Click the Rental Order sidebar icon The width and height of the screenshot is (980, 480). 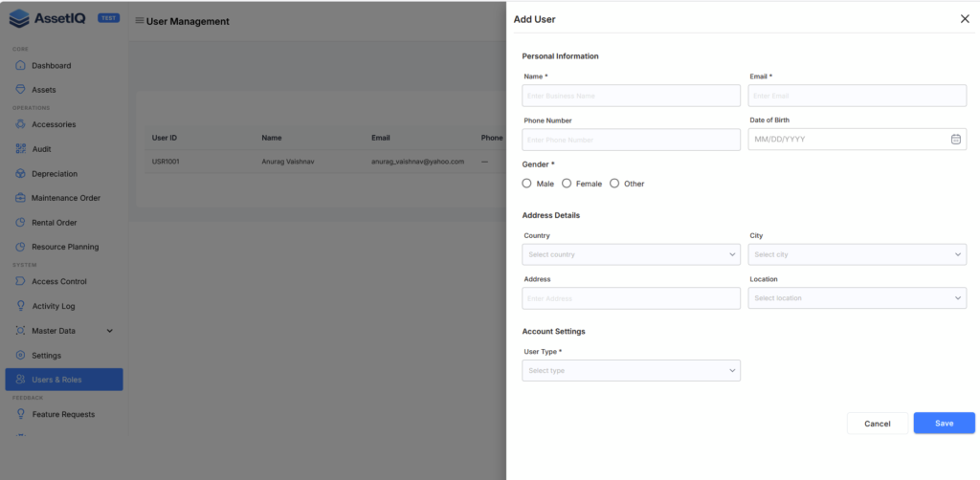(x=20, y=222)
